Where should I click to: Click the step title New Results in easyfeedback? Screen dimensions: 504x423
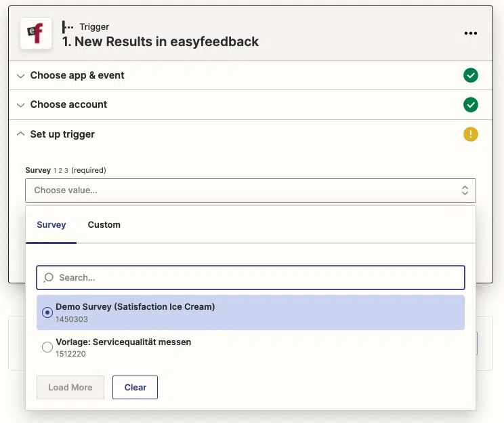pyautogui.click(x=161, y=41)
